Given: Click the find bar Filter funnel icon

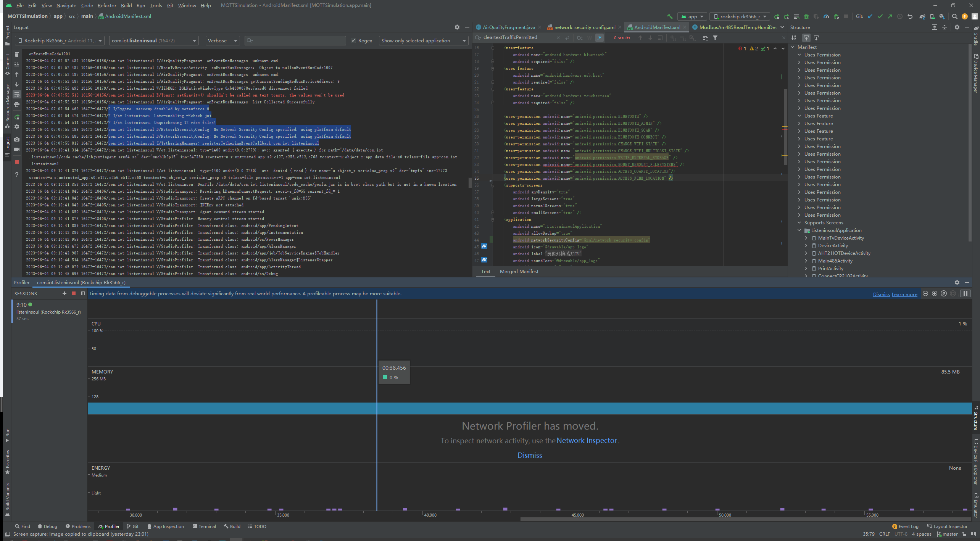Looking at the screenshot, I should (x=715, y=38).
